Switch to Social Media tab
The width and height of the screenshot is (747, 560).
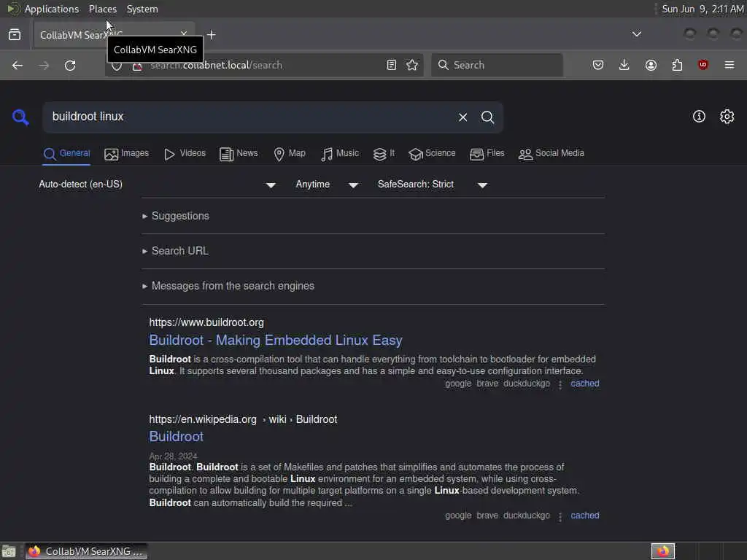(x=551, y=153)
